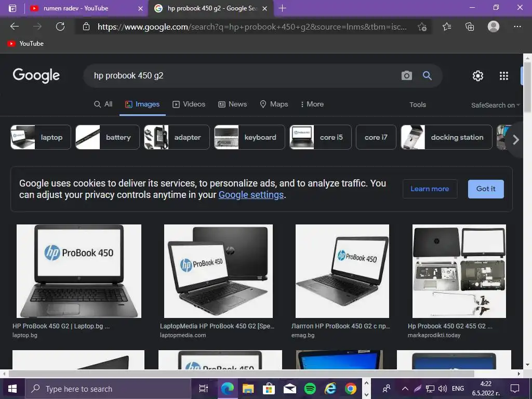The height and width of the screenshot is (399, 532).
Task: Launch Google Chrome from the taskbar
Action: coord(351,389)
